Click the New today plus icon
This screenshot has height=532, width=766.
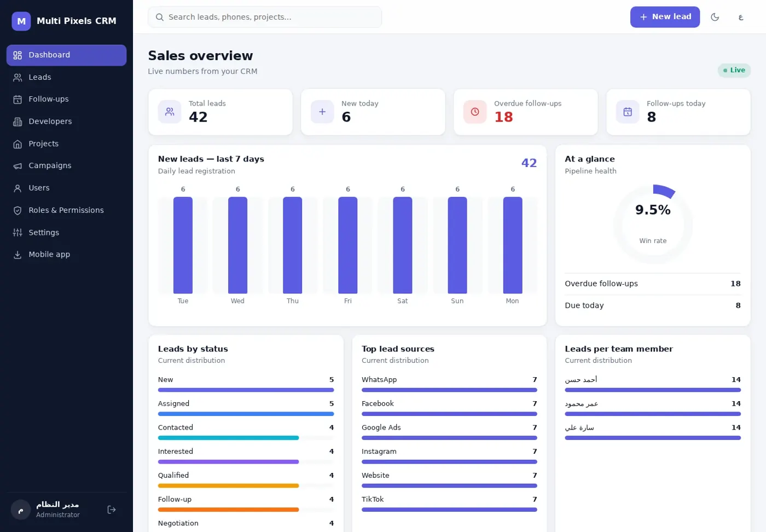(322, 112)
